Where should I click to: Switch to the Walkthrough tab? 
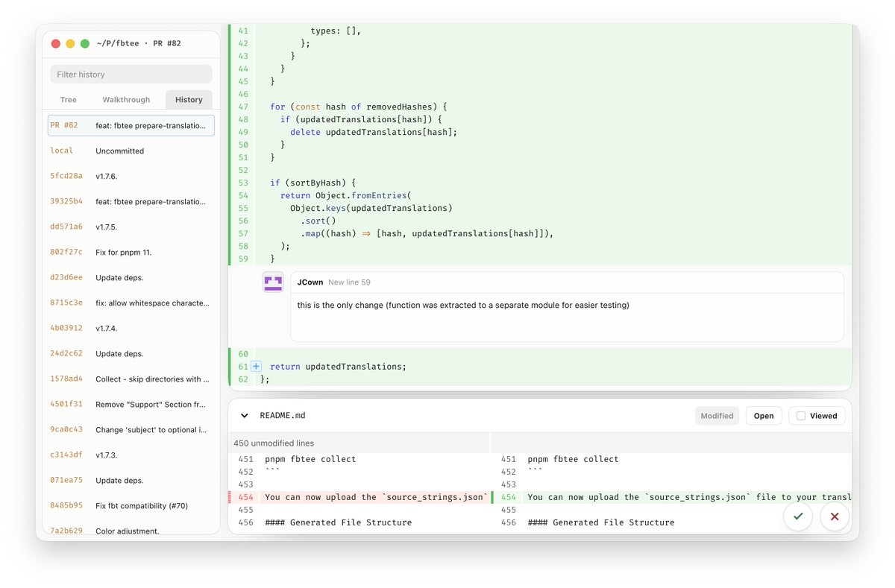coord(126,99)
